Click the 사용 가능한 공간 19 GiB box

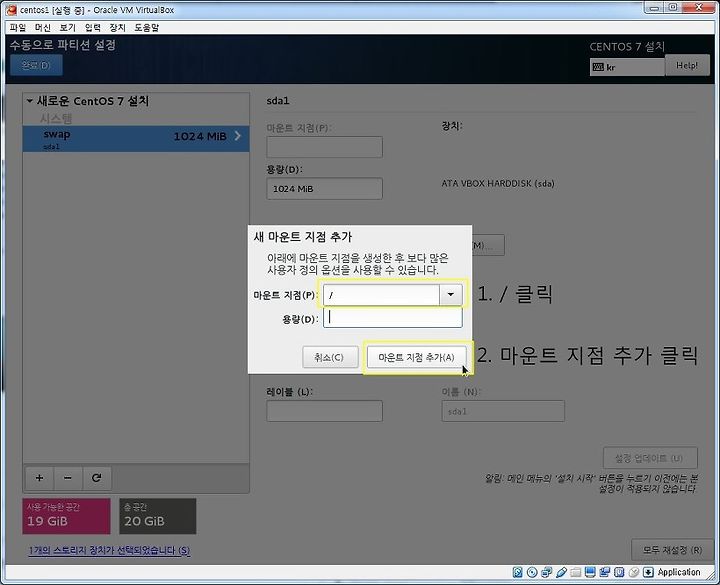66,516
